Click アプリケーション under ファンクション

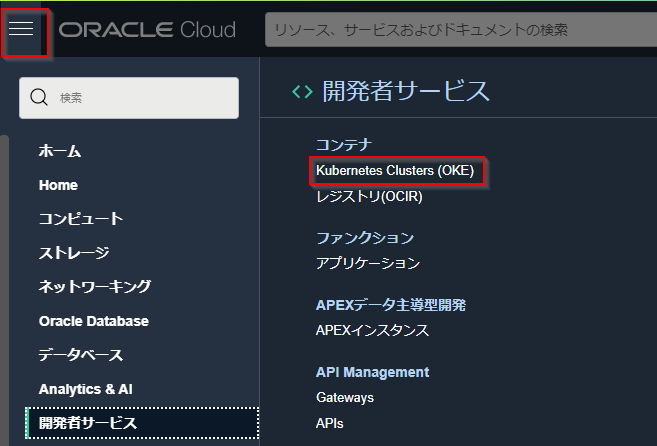pos(368,263)
